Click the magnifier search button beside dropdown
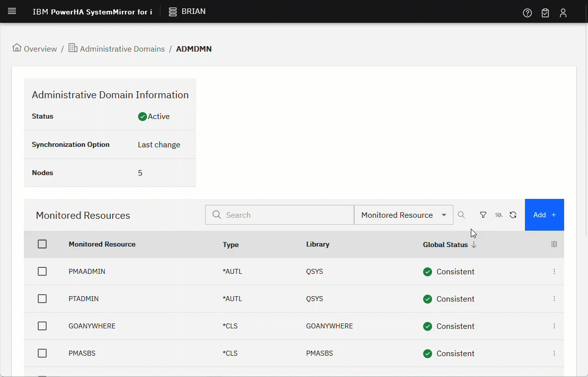This screenshot has height=377, width=588. tap(461, 215)
